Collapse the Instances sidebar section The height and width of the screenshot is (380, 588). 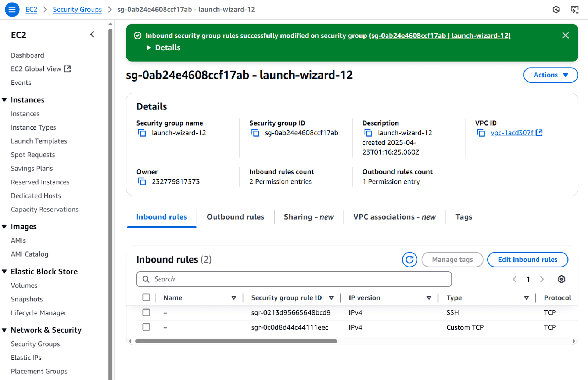(4, 100)
